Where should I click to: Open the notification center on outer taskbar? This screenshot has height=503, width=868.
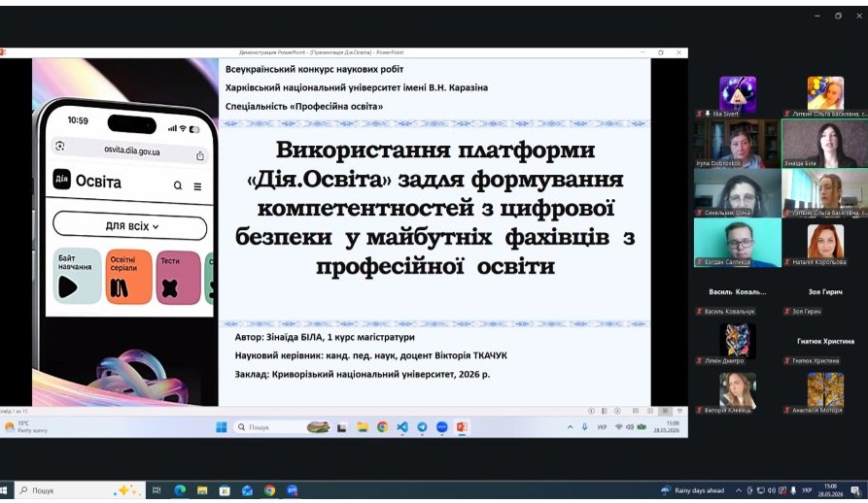click(855, 490)
